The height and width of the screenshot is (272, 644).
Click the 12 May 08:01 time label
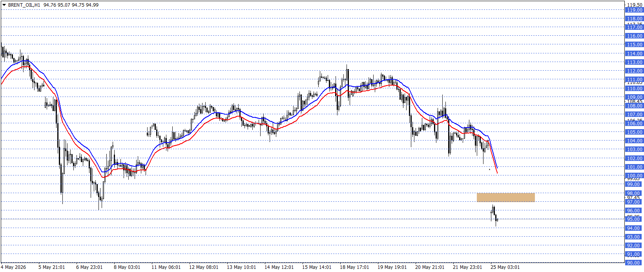point(204,267)
